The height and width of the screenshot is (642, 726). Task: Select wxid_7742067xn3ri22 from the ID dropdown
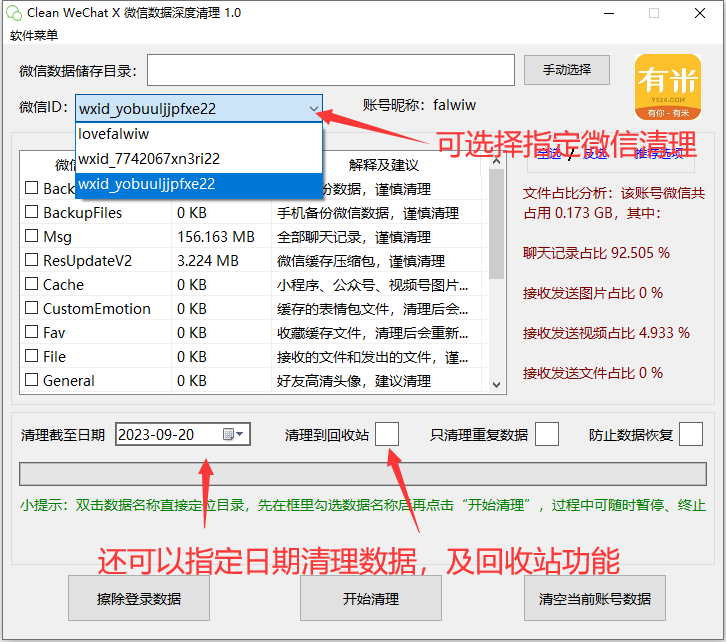pos(199,159)
